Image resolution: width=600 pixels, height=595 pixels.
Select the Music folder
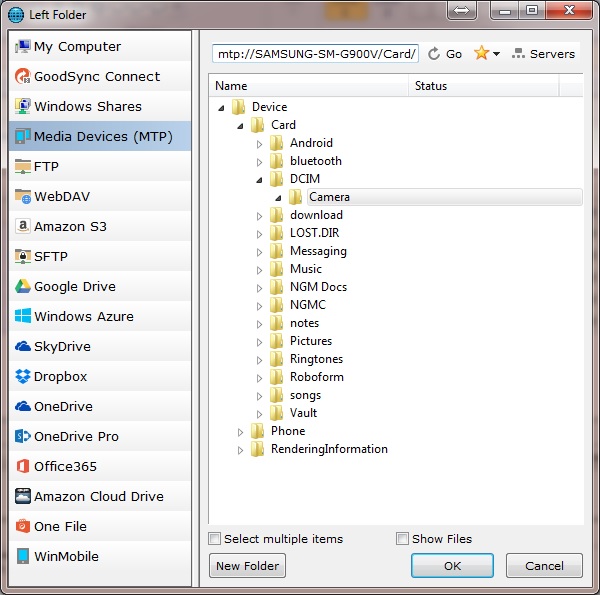coord(305,269)
